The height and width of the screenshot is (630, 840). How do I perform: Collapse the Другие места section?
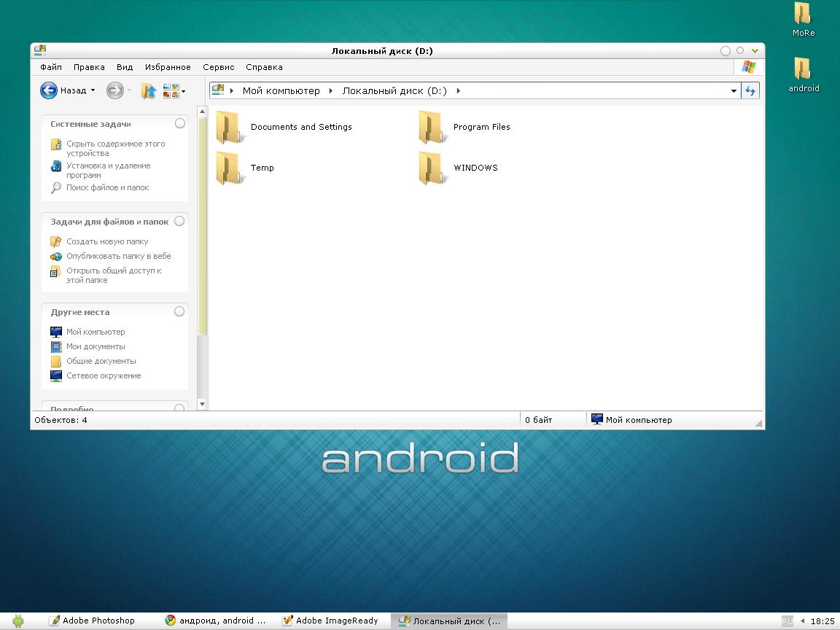tap(179, 312)
